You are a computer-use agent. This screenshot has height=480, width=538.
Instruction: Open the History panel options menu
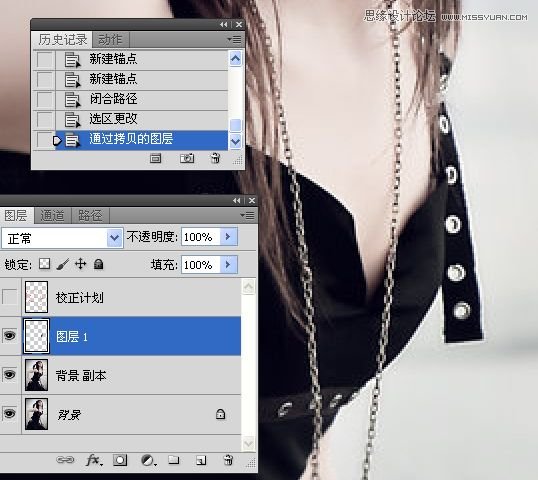pos(234,40)
